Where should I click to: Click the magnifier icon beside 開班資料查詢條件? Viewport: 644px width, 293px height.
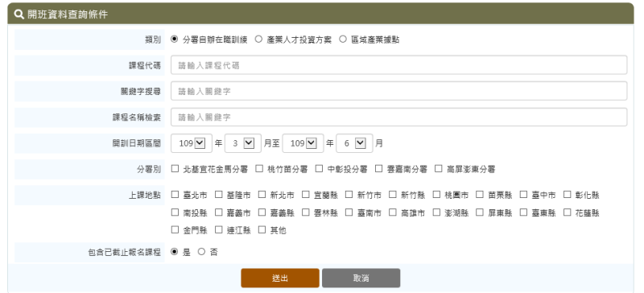pyautogui.click(x=19, y=14)
